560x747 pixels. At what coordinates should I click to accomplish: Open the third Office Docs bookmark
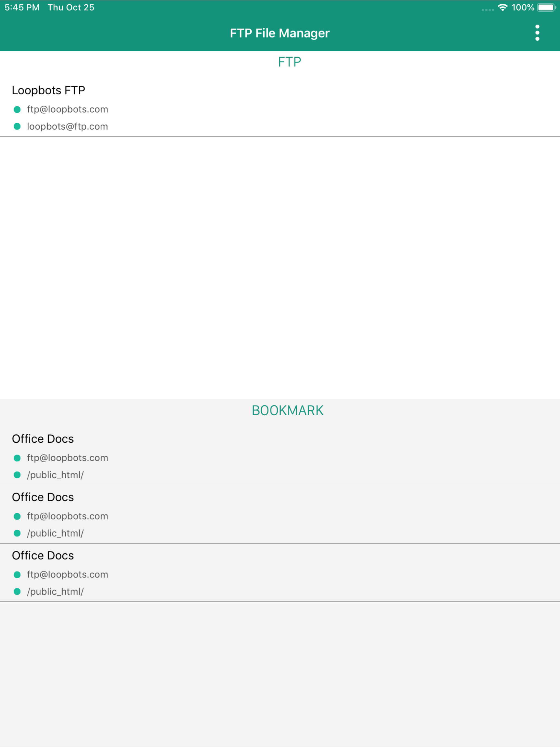(x=43, y=555)
